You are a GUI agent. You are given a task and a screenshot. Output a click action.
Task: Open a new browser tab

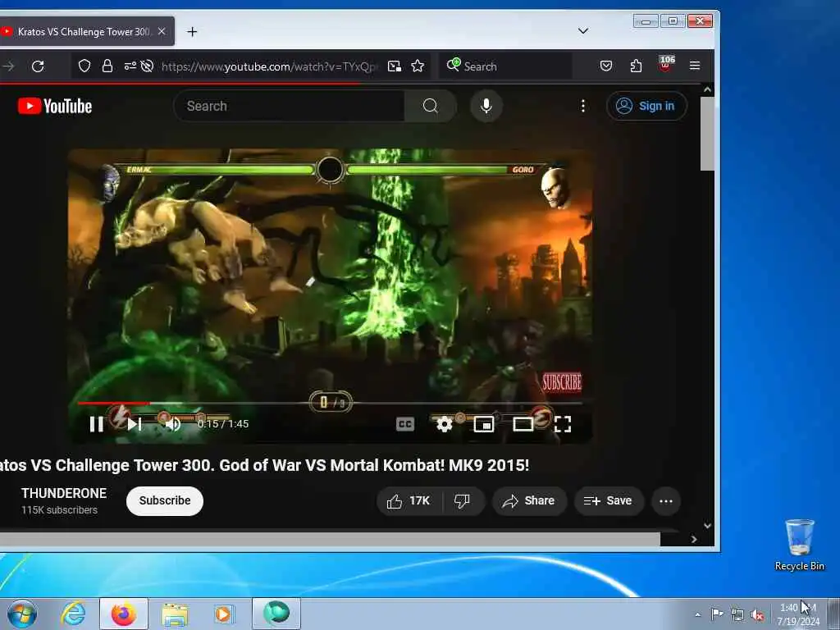[192, 32]
